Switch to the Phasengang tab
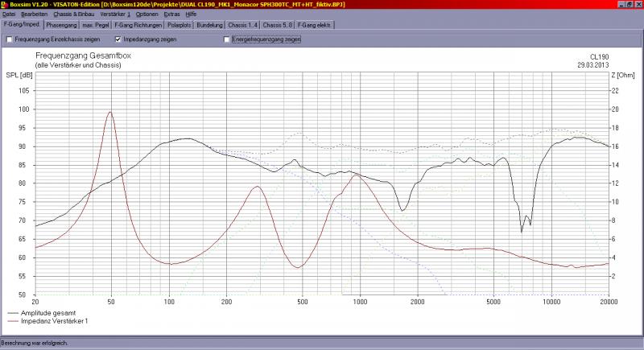Viewport: 644px width, 350px height. 62,25
